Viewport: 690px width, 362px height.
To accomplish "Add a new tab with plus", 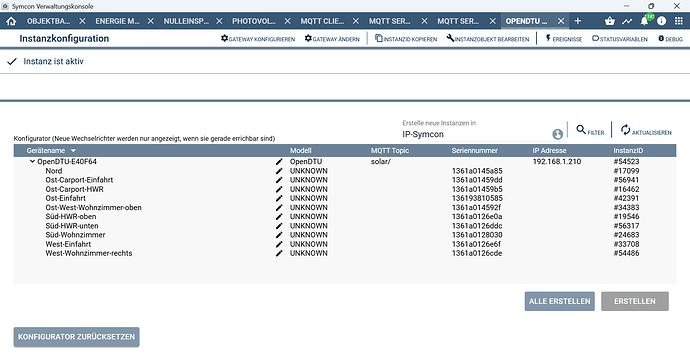I will click(x=578, y=21).
